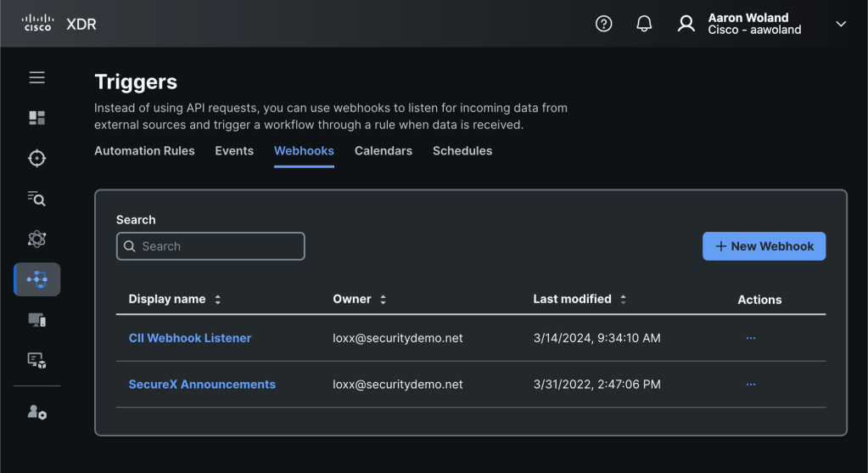Viewport: 868px width, 473px height.
Task: Open actions menu for SecureX Announcements
Action: (x=750, y=385)
